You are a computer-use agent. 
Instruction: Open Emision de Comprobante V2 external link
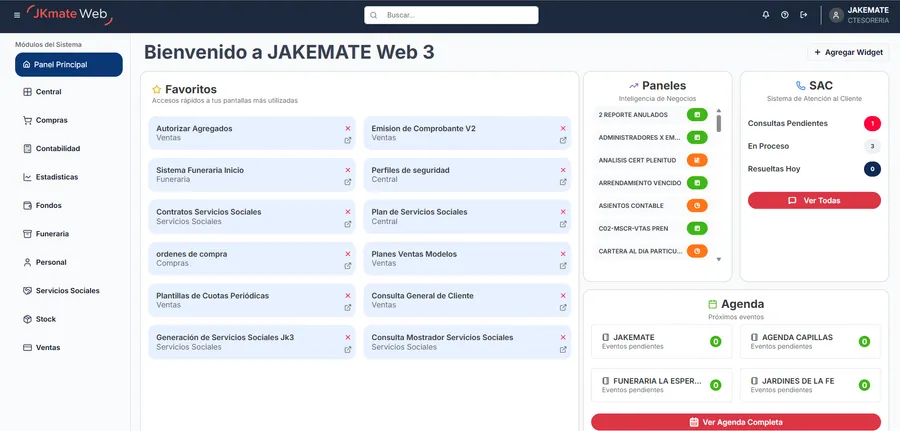click(562, 140)
